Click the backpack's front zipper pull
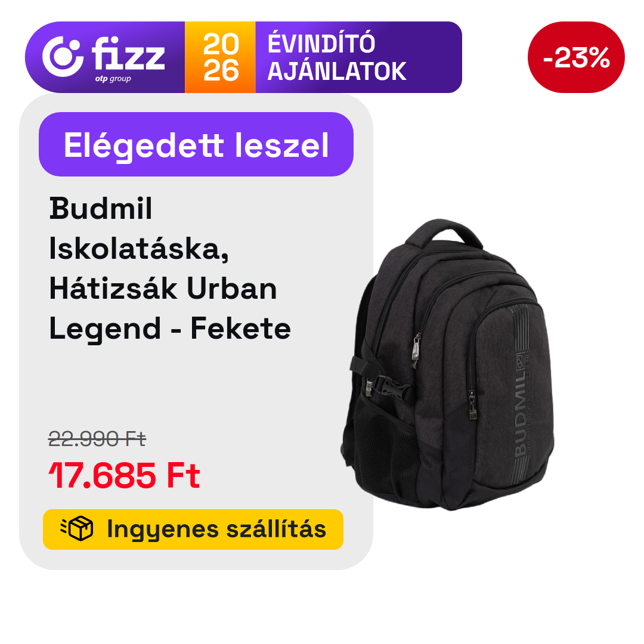This screenshot has width=644, height=644. coord(472,405)
